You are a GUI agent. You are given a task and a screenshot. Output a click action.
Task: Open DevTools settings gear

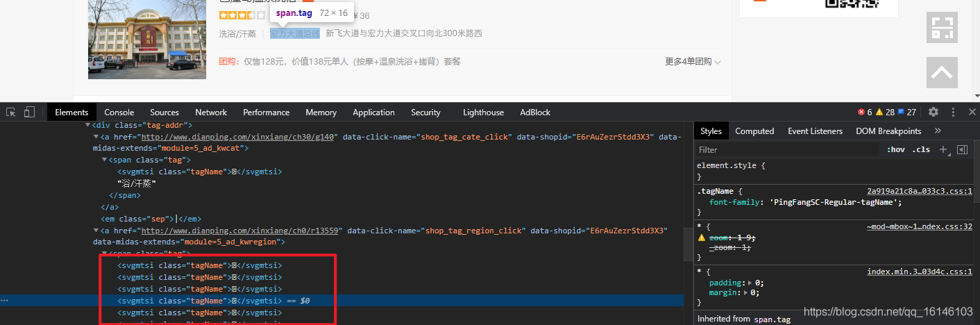(933, 112)
